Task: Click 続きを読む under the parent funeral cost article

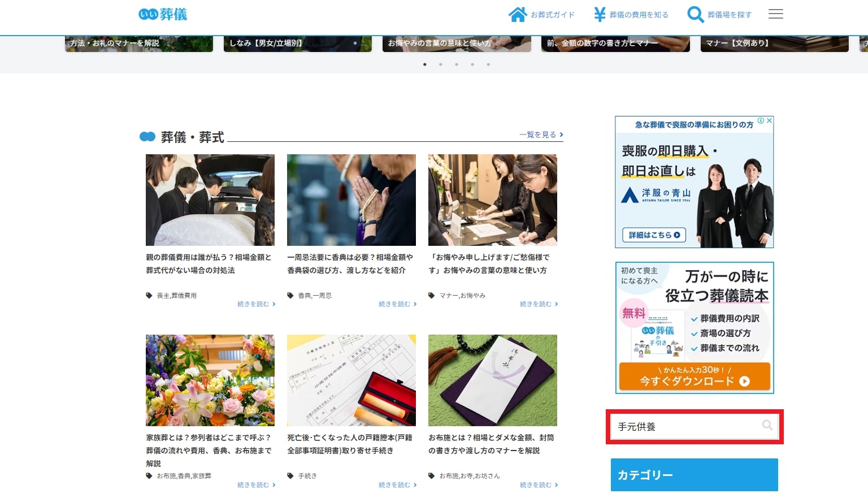Action: (256, 304)
